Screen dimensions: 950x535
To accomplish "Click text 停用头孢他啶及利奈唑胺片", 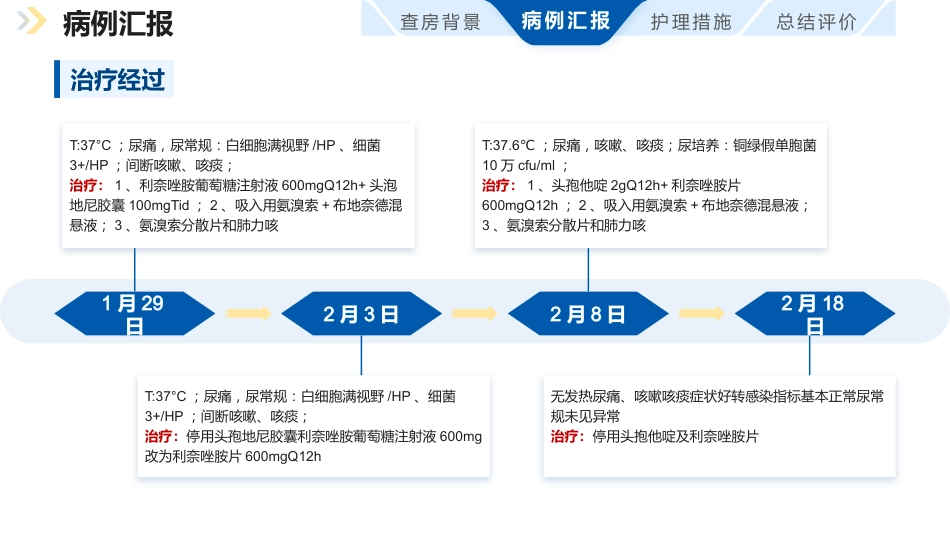I will coord(676,436).
